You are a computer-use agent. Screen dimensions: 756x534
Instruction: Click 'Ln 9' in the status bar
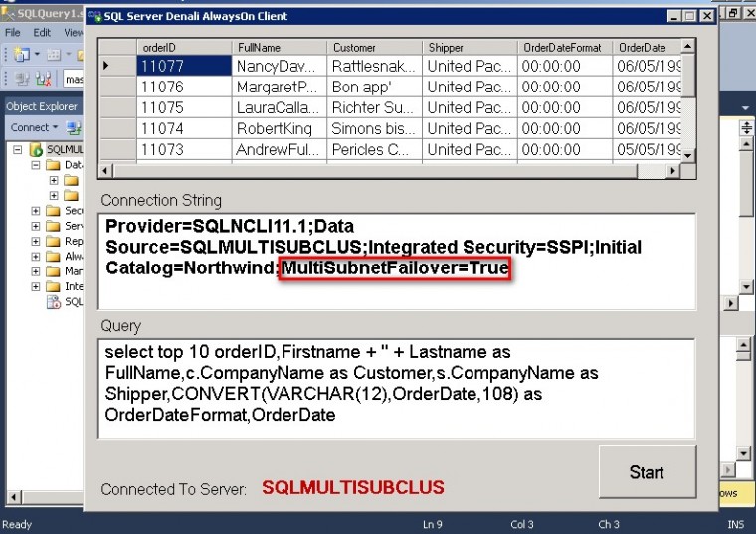(x=433, y=524)
